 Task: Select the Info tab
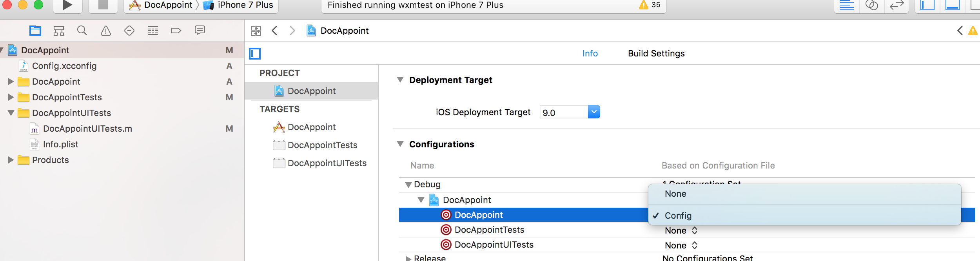pos(590,54)
